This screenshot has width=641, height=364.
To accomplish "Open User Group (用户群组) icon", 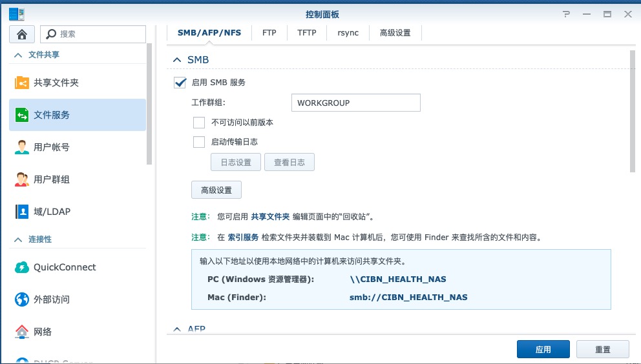I will tap(22, 180).
